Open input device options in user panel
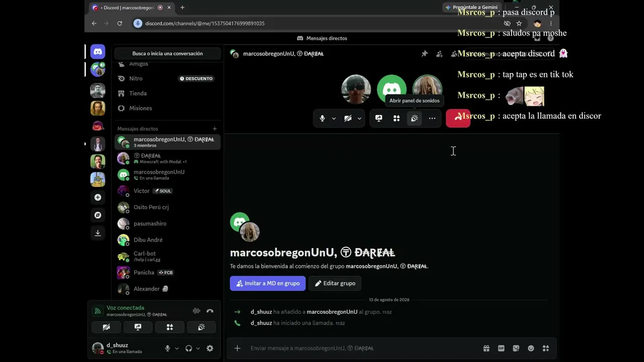The height and width of the screenshot is (362, 644). 177,348
